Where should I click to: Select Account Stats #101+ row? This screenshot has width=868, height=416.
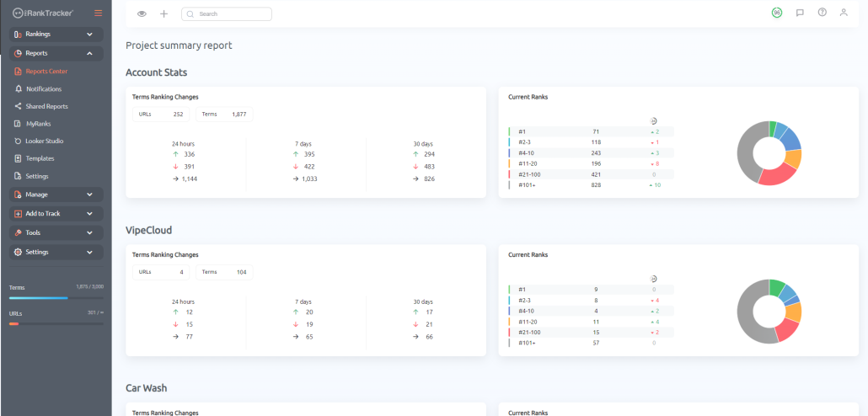(x=592, y=184)
